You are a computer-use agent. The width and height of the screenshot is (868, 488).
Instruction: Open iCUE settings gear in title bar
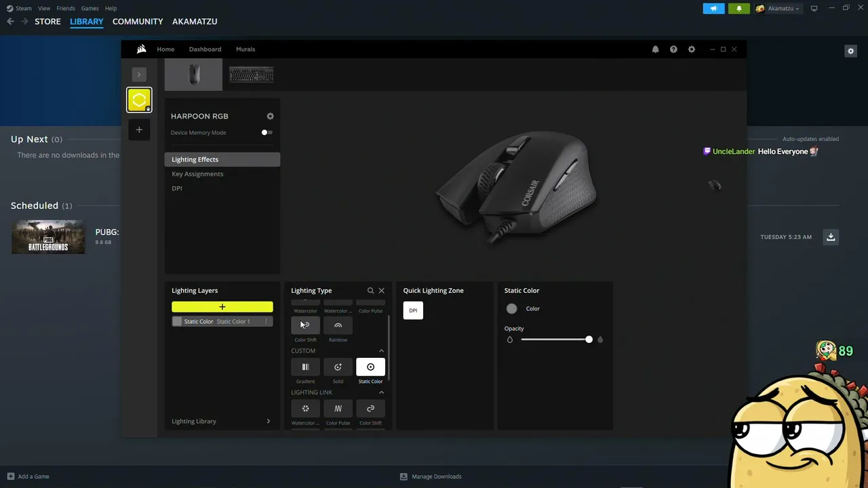pos(692,49)
